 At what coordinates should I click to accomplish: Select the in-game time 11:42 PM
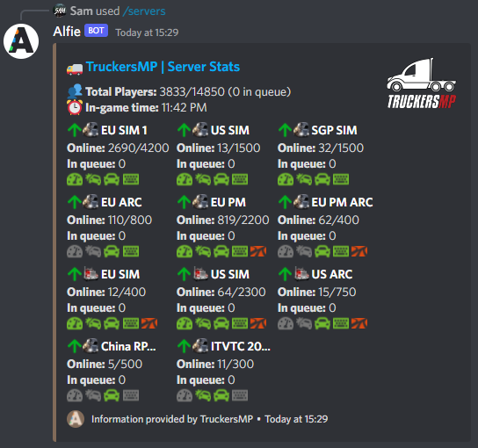pyautogui.click(x=185, y=107)
